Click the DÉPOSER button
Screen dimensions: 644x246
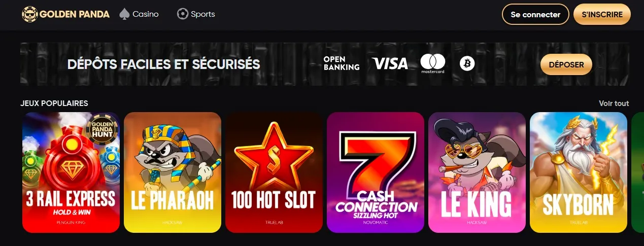(x=566, y=64)
